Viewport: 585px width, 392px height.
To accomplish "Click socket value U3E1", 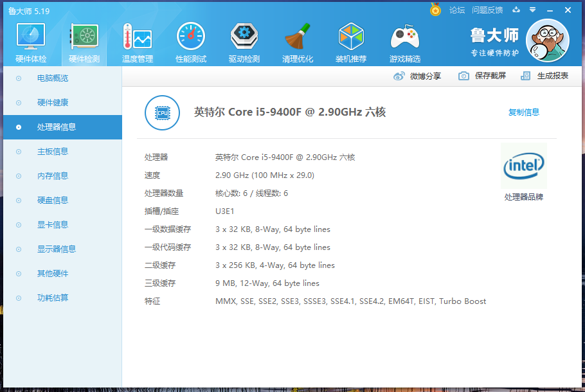I will (x=224, y=211).
